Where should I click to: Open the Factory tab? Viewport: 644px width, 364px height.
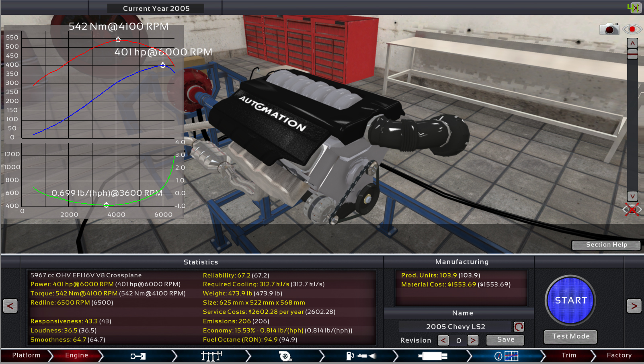[619, 356]
